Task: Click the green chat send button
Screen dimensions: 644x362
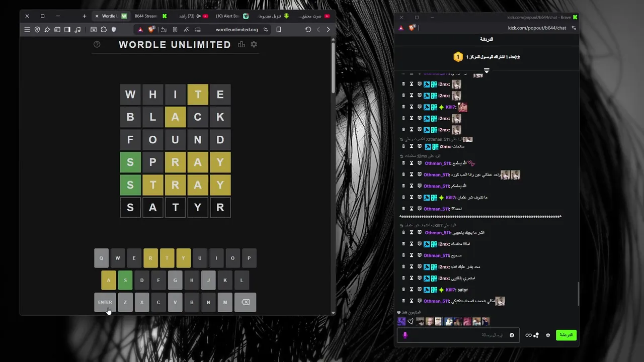Action: click(x=566, y=335)
